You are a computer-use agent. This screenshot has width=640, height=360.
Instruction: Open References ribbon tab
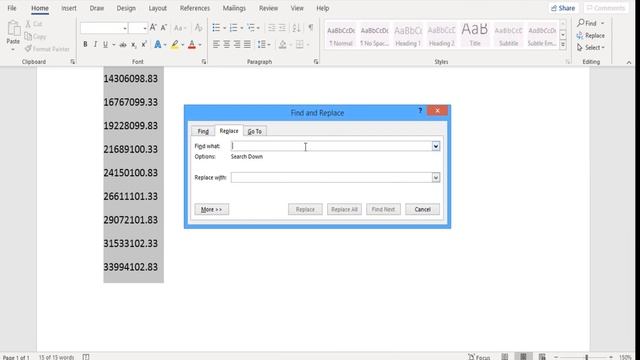pos(195,8)
